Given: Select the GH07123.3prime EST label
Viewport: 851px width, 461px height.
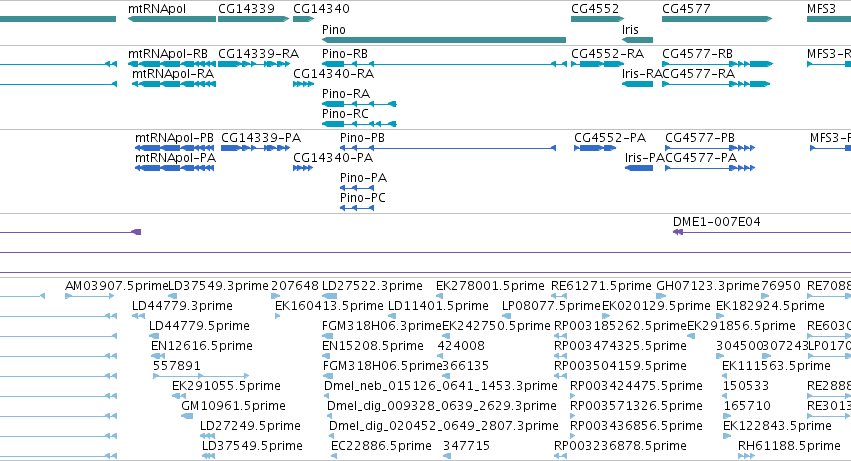Looking at the screenshot, I should (x=708, y=286).
